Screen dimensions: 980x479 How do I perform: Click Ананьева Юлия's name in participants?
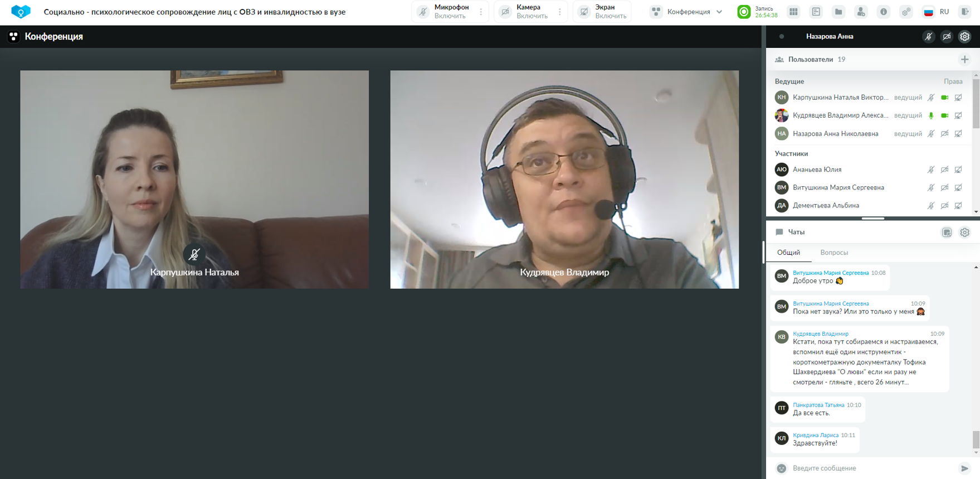817,170
